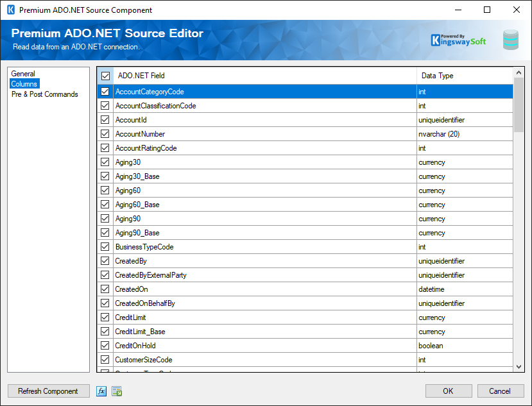Uncheck the BusinessTypeCode checkbox
The width and height of the screenshot is (532, 406).
[x=105, y=247]
